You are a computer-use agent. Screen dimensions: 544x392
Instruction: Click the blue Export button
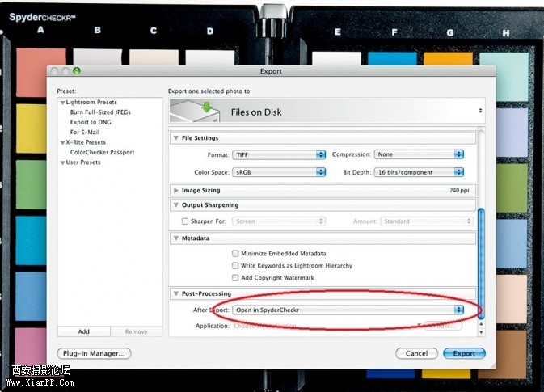click(x=464, y=353)
